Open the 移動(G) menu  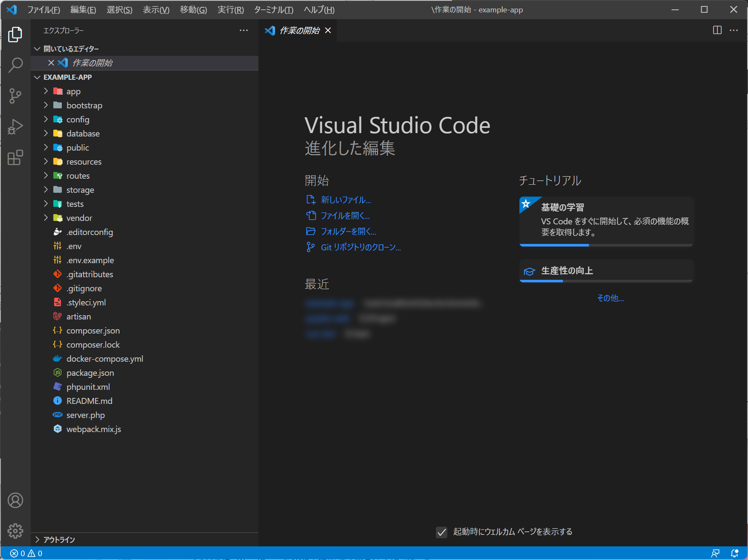coord(193,9)
